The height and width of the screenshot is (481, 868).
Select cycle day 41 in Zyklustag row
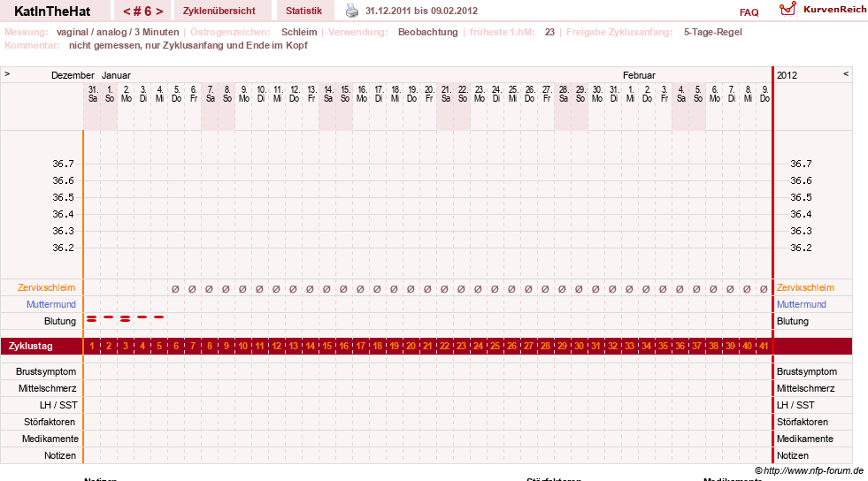tap(764, 346)
